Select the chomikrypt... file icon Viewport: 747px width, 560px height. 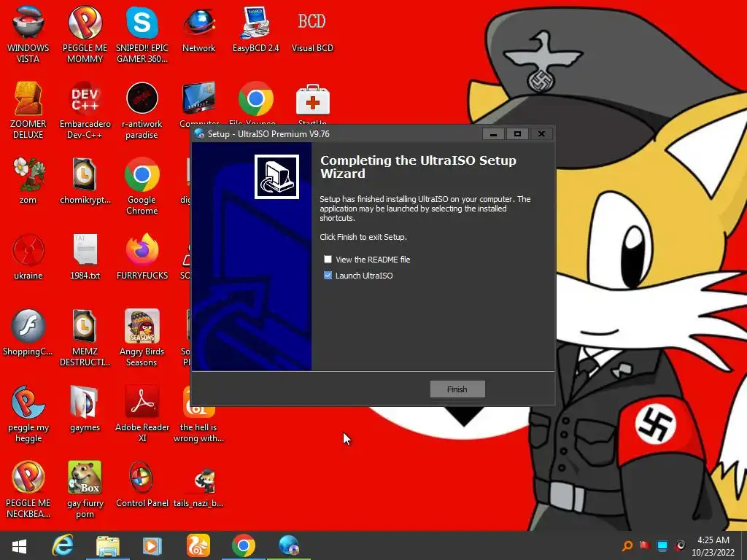click(85, 181)
